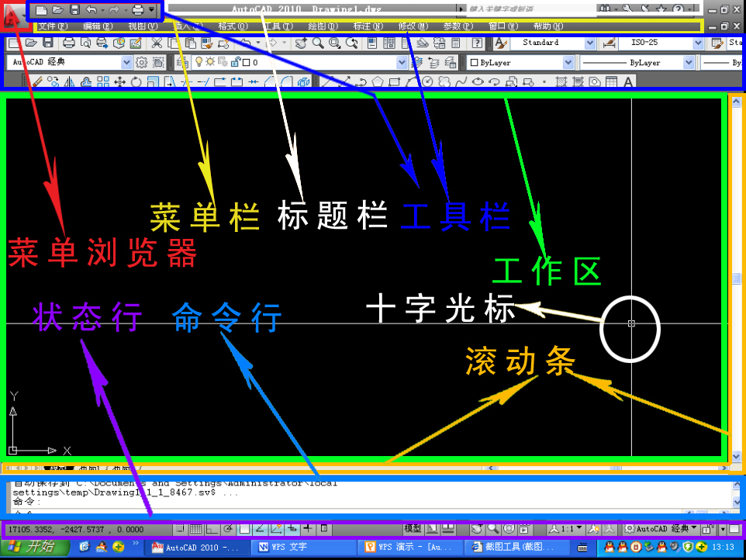
Task: Choose the Circle draw tool
Action: [x=427, y=81]
